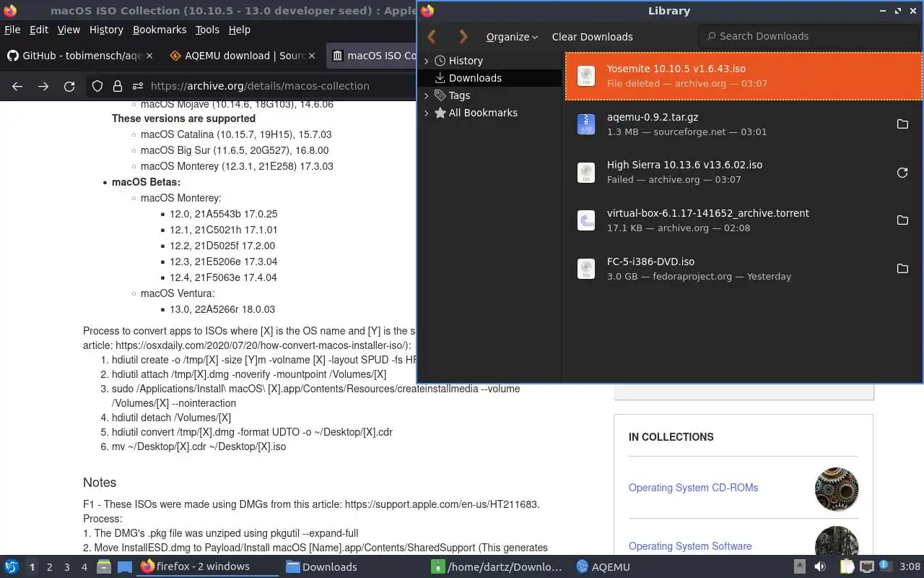
Task: Click Operating System CD-ROMs gears thumbnail
Action: pos(837,489)
